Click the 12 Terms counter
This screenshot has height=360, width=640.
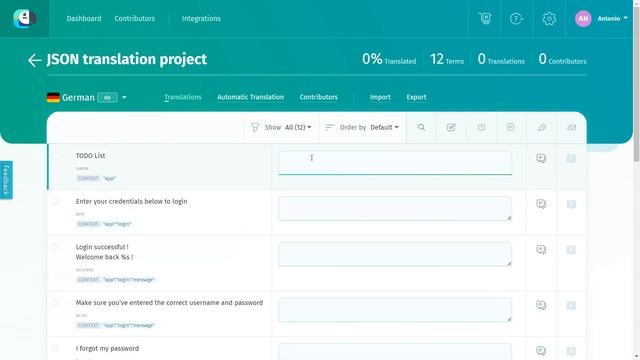click(x=447, y=60)
